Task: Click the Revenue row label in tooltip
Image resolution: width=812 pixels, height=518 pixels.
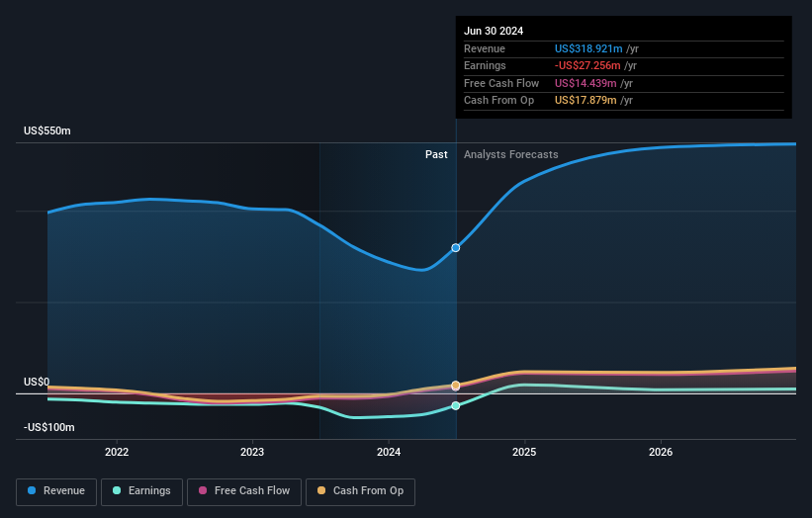Action: [x=485, y=48]
